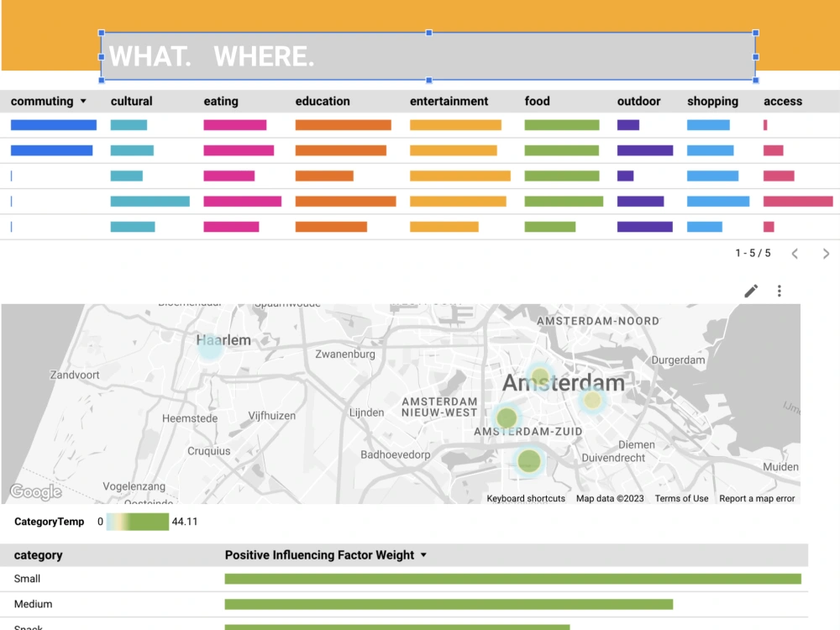Select the entertainment column header
The width and height of the screenshot is (840, 630).
[x=449, y=102]
